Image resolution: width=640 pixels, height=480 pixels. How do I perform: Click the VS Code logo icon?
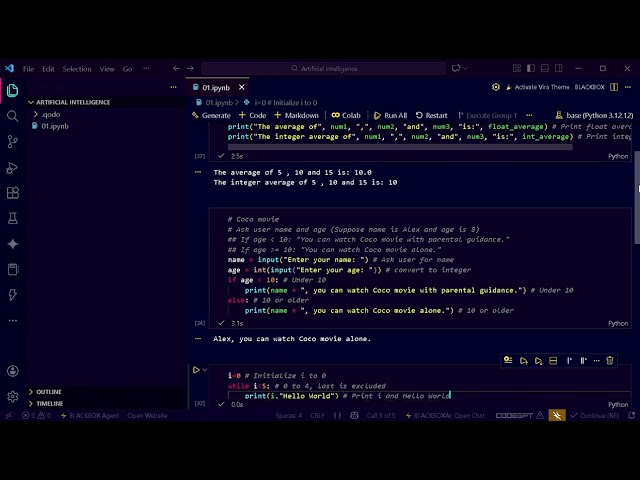[9, 68]
